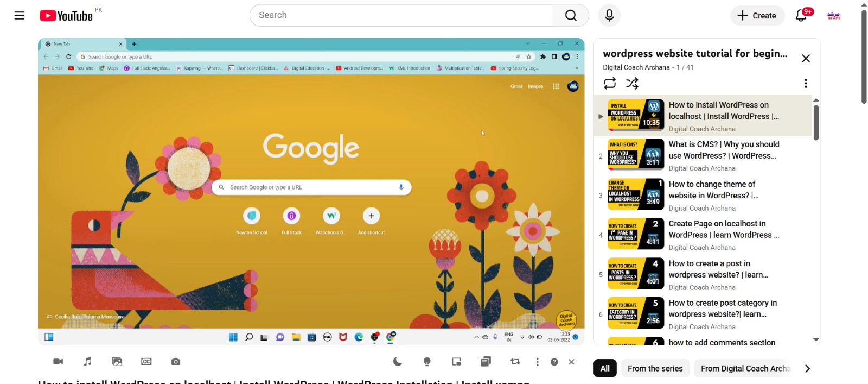
Task: Select the 'All' filter chip
Action: 605,368
